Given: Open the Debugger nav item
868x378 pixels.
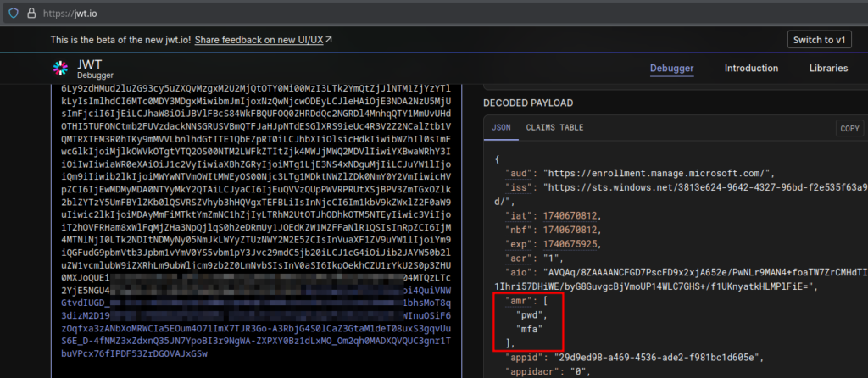Looking at the screenshot, I should point(671,69).
